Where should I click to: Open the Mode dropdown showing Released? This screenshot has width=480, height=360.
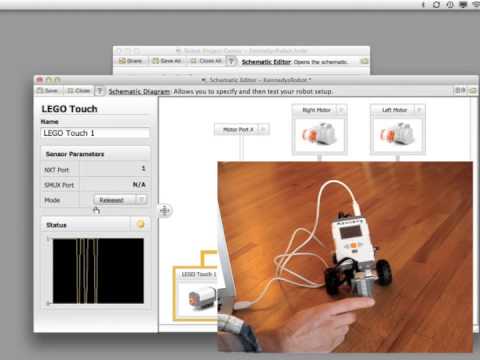(x=120, y=200)
